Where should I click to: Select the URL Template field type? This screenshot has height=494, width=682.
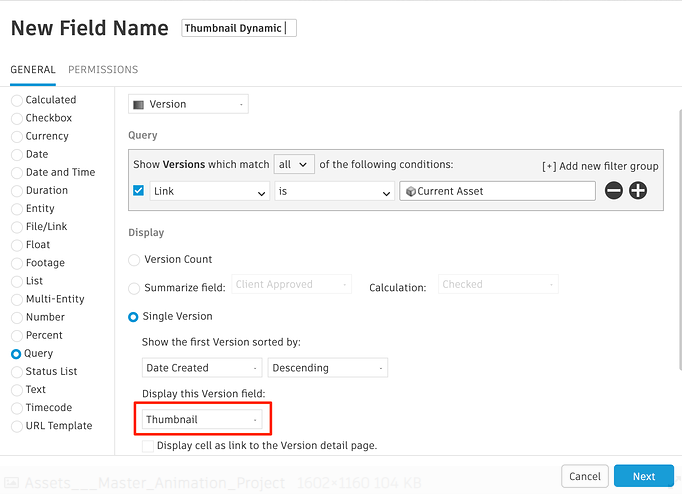pos(17,426)
